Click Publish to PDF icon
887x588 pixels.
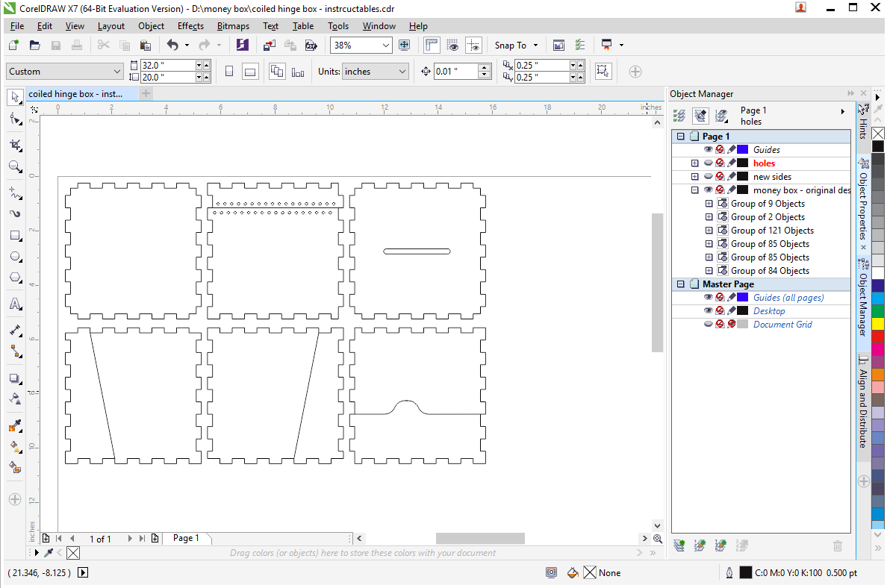311,46
